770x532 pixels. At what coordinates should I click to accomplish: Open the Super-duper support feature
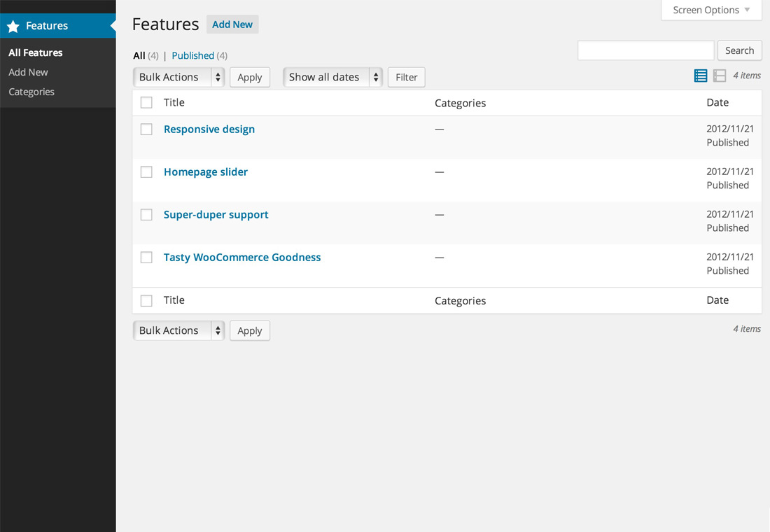(216, 214)
